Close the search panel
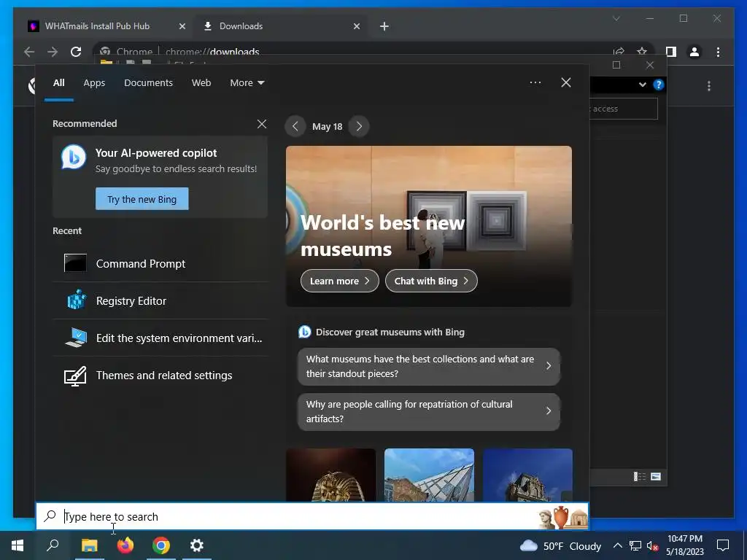 click(565, 82)
